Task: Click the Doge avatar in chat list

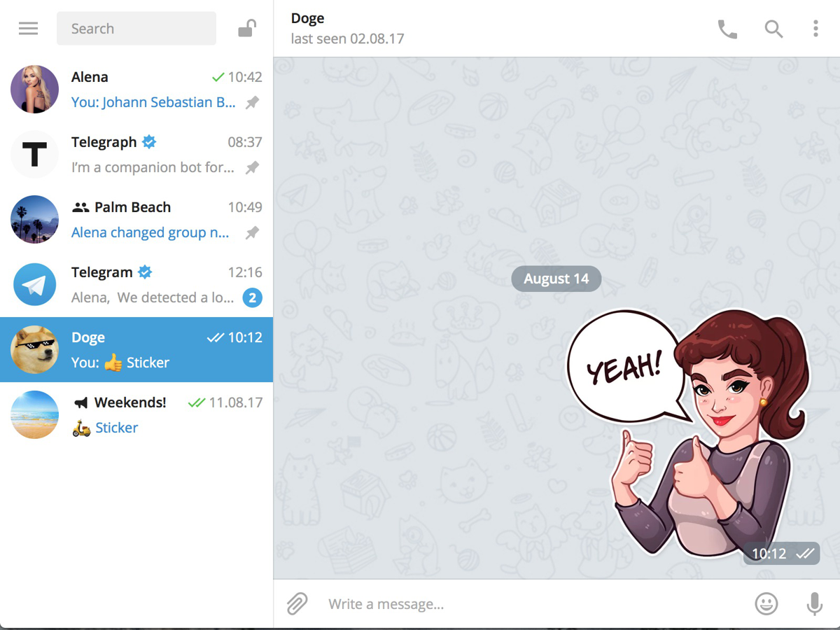Action: coord(35,350)
